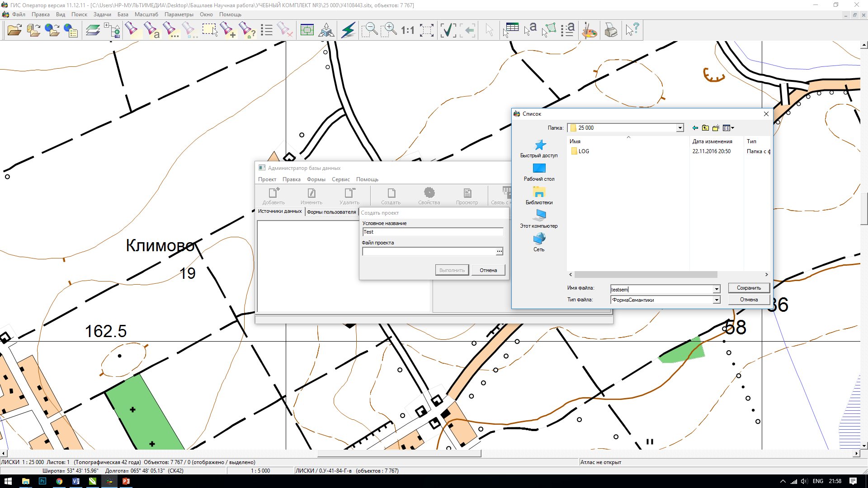The width and height of the screenshot is (868, 488).
Task: Select the LOG folder in file list
Action: coord(580,151)
